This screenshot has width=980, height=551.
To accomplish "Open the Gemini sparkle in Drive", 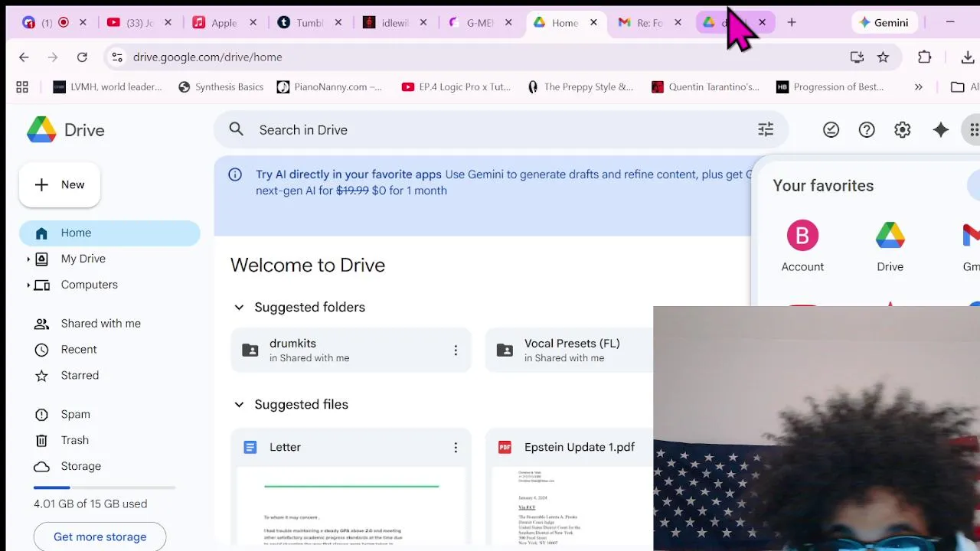I will point(941,130).
